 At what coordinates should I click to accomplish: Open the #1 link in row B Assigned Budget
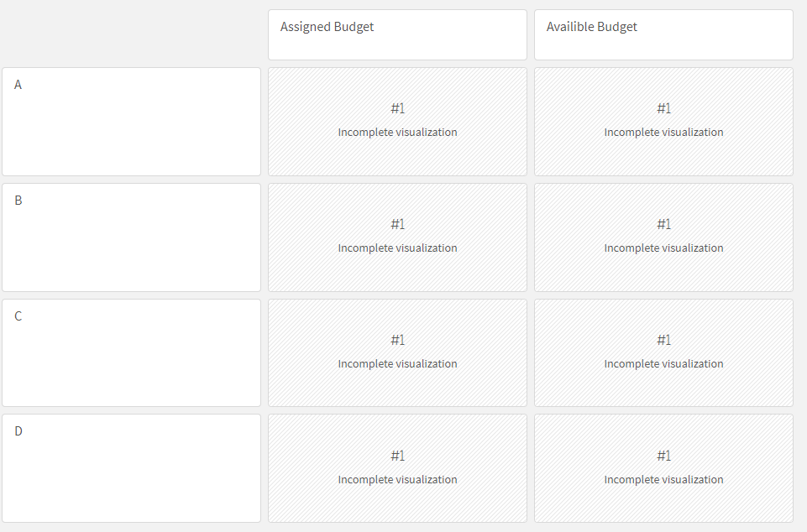[x=397, y=223]
